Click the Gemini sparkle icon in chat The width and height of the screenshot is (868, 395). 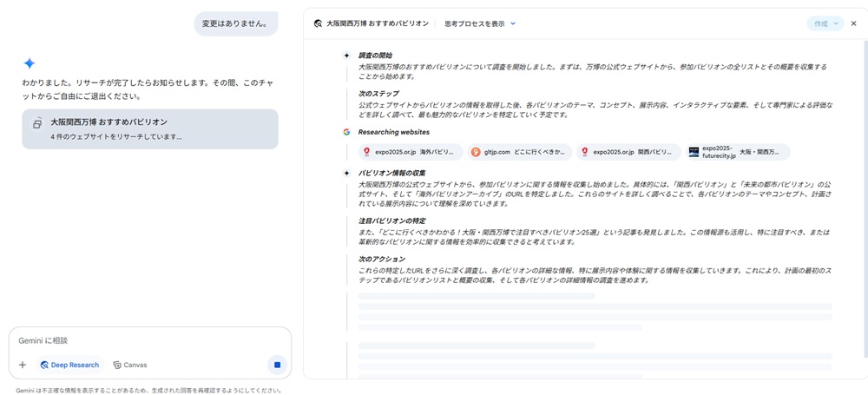[30, 63]
